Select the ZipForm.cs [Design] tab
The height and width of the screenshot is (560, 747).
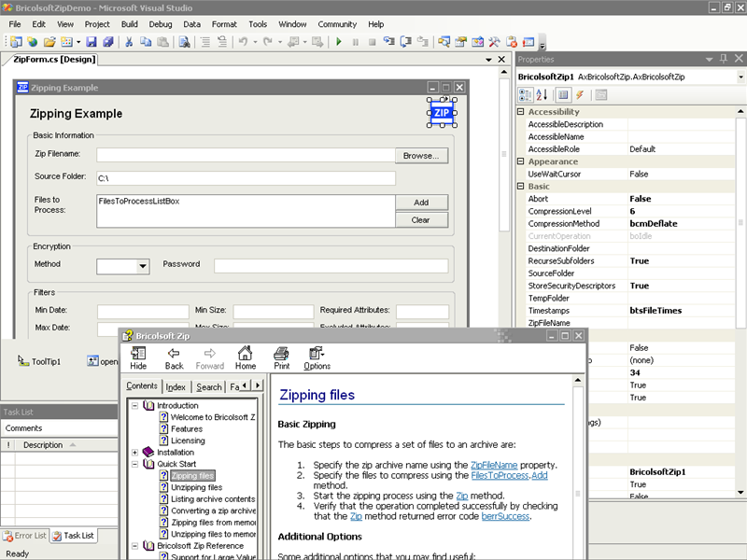[54, 60]
